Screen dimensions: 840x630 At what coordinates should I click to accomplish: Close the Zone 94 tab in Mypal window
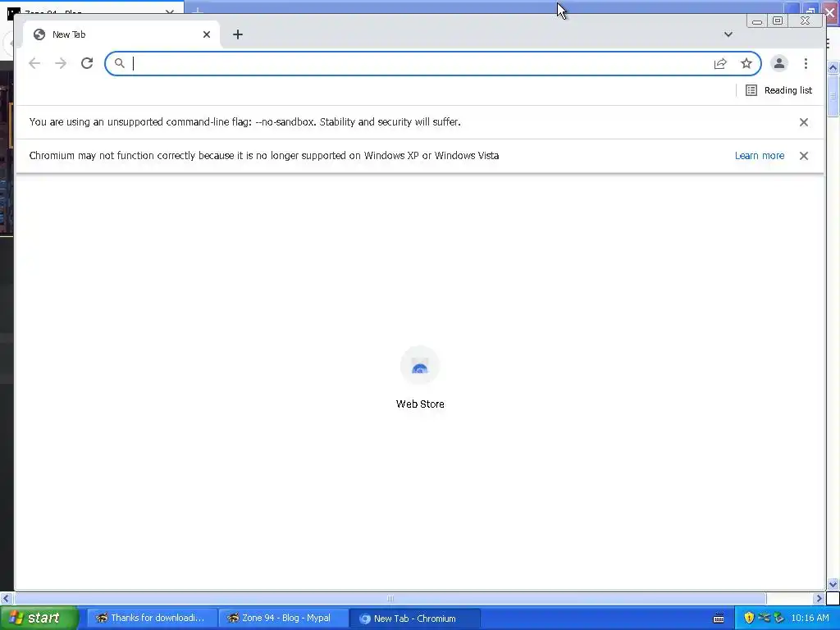[x=169, y=11]
